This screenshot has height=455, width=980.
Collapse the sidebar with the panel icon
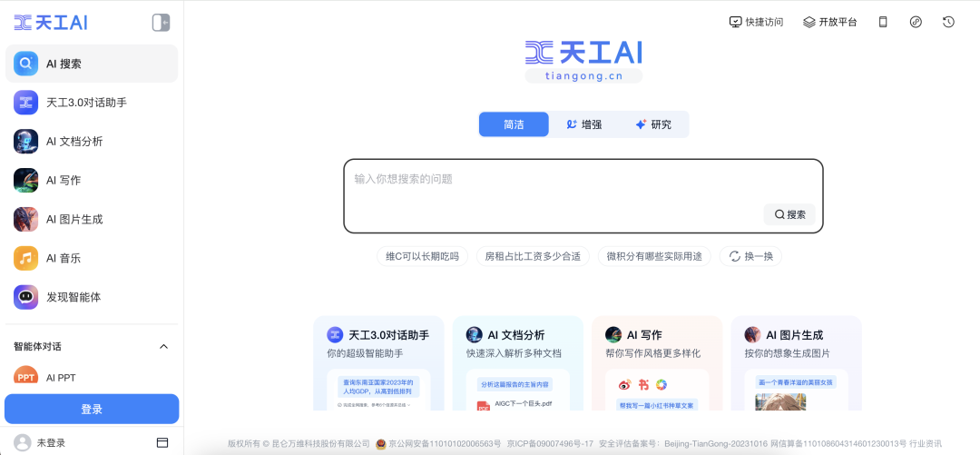(162, 23)
